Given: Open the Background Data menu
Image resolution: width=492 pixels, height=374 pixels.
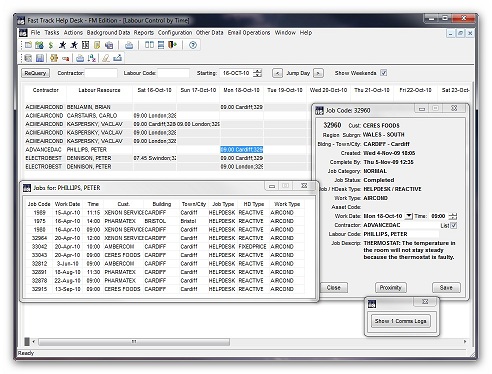Looking at the screenshot, I should (x=108, y=32).
